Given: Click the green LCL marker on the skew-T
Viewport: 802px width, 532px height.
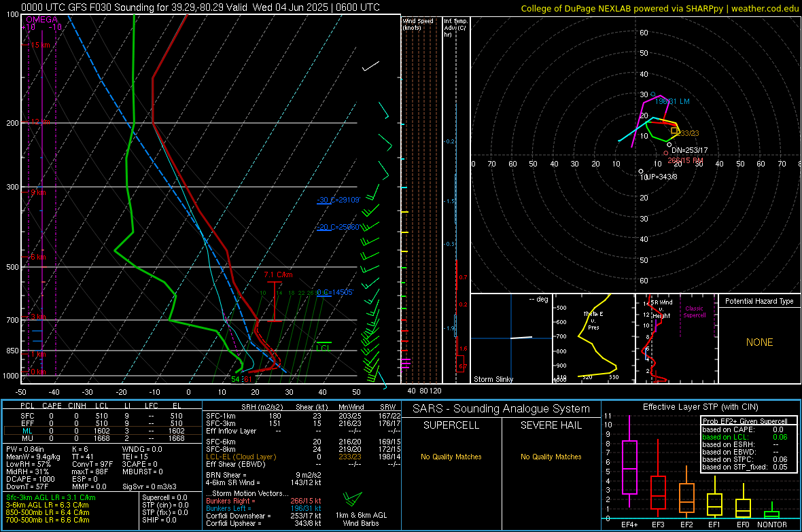Looking at the screenshot, I should [324, 346].
